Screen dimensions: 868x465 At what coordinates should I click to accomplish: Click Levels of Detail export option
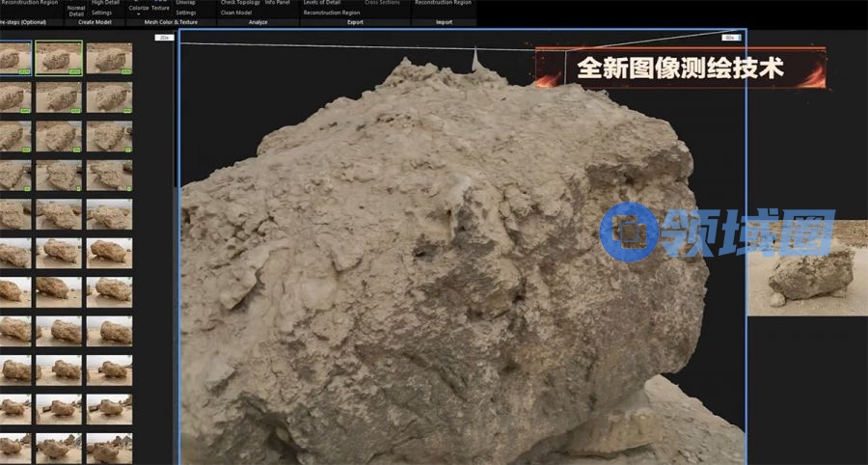tap(321, 3)
